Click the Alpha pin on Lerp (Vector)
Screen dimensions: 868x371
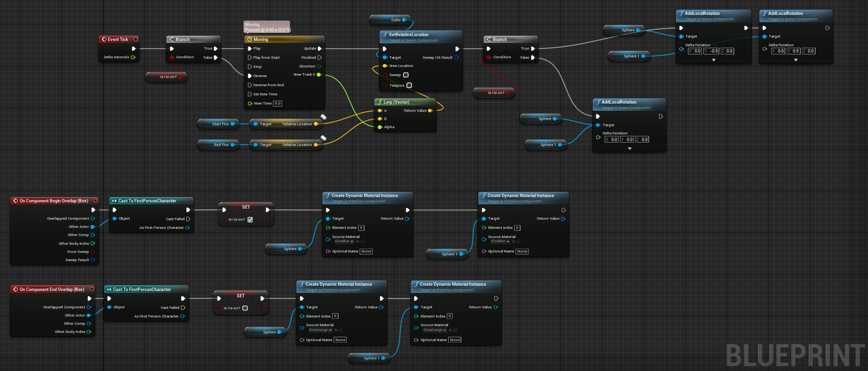380,127
